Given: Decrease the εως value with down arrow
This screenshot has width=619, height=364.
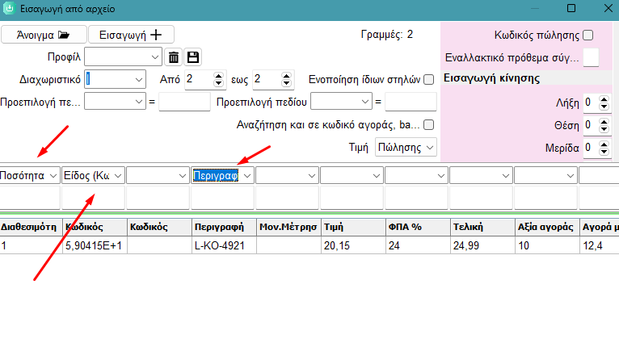Looking at the screenshot, I should pos(287,83).
